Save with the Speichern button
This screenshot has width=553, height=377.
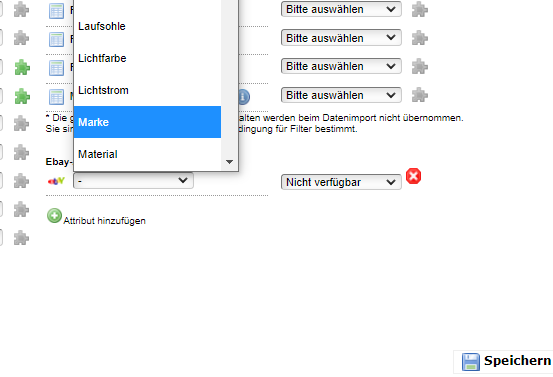coord(504,361)
